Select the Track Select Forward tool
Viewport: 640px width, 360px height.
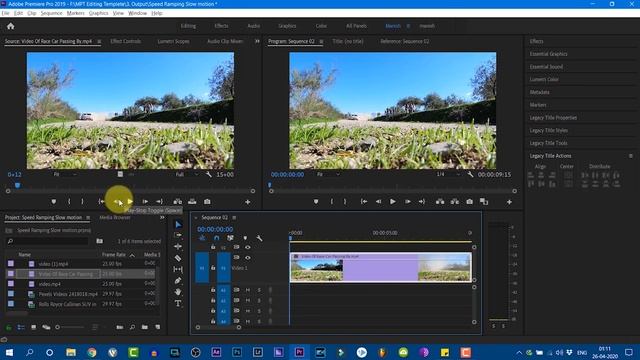pos(178,236)
